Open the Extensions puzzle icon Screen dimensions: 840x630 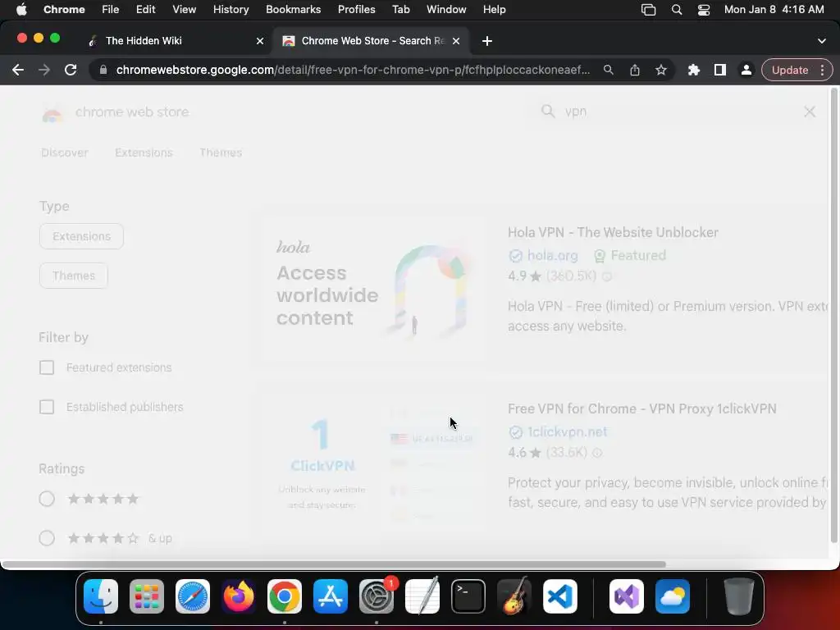[x=694, y=71]
